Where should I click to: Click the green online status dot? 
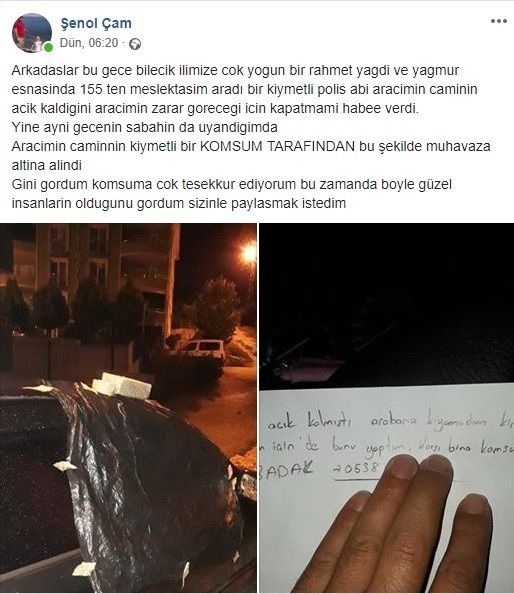coord(48,47)
